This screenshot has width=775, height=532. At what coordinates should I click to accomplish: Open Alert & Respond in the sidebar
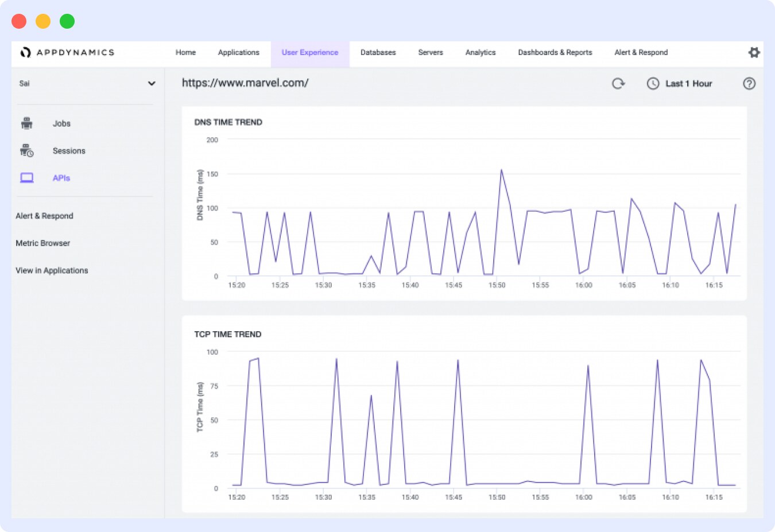(44, 216)
